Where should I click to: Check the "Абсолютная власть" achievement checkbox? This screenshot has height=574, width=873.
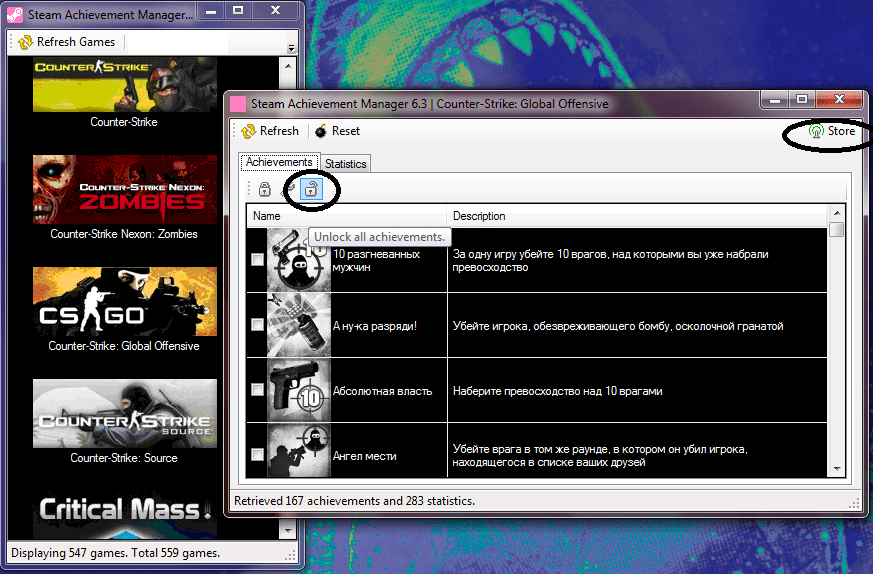point(258,390)
